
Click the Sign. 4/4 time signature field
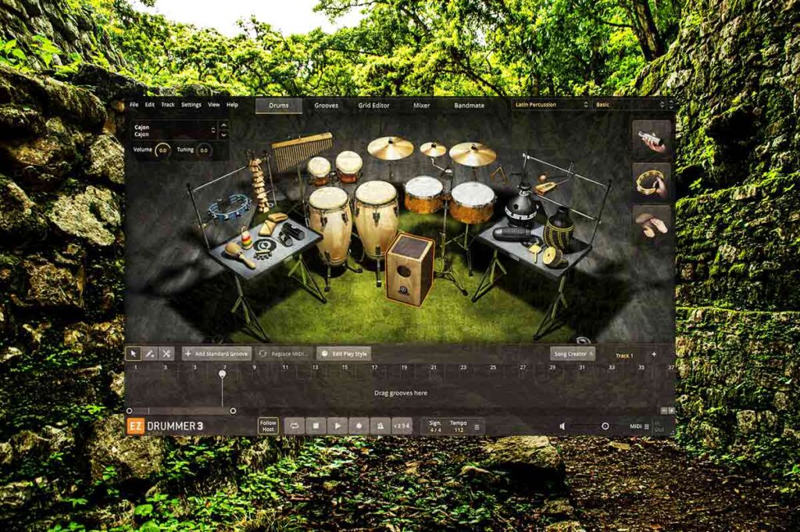(434, 427)
